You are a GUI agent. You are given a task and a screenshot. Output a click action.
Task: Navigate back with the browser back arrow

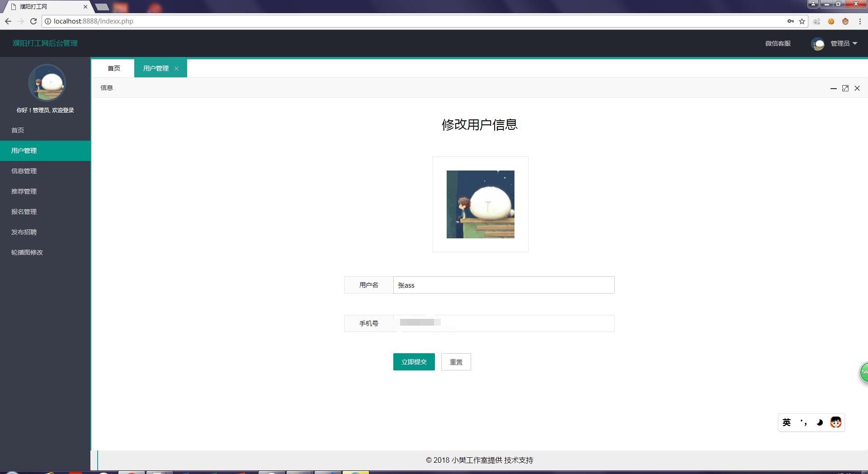pos(8,21)
